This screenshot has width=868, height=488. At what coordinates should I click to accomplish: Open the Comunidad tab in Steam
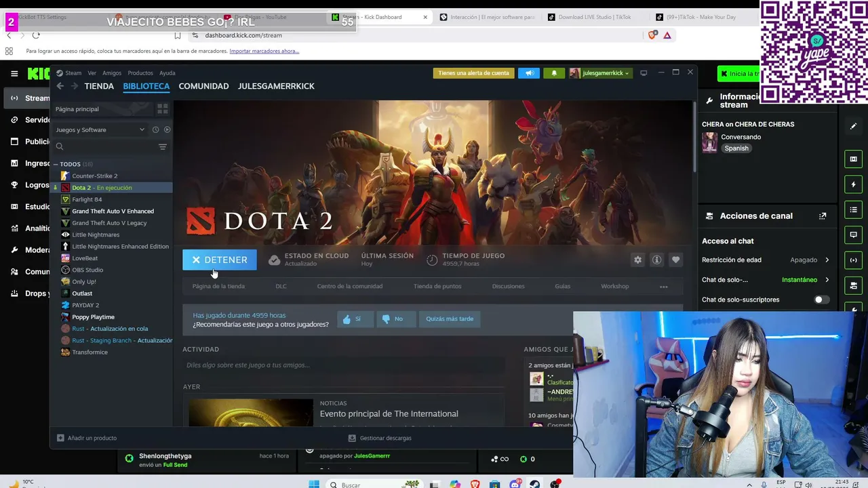tap(203, 86)
